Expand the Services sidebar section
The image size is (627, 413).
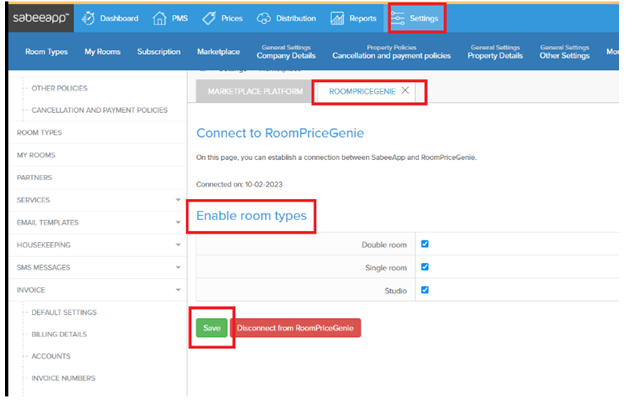(x=177, y=200)
